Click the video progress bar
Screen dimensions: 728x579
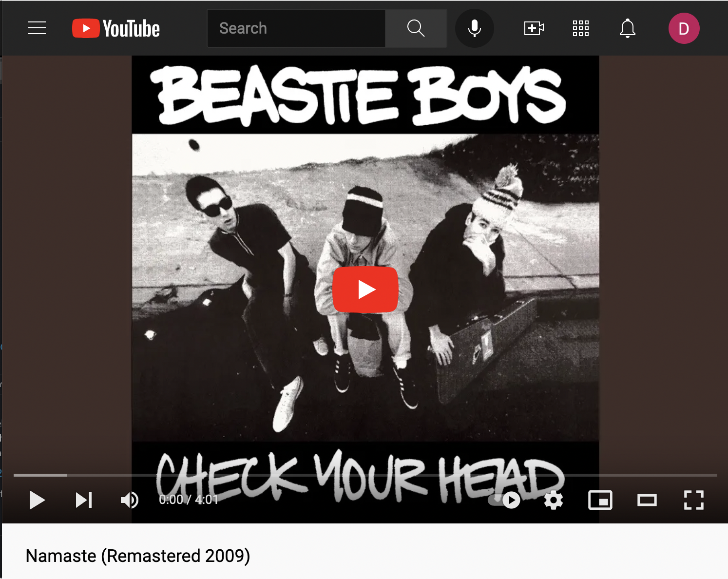pos(365,475)
